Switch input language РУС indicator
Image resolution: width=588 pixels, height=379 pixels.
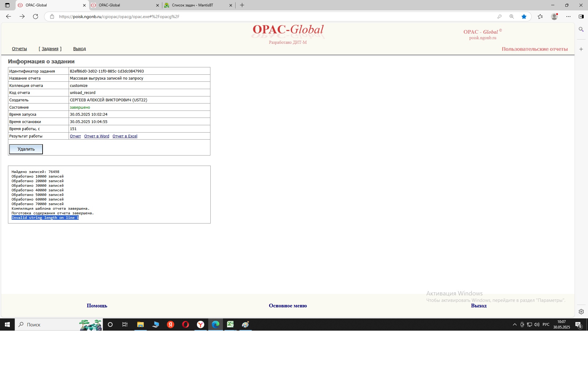546,325
